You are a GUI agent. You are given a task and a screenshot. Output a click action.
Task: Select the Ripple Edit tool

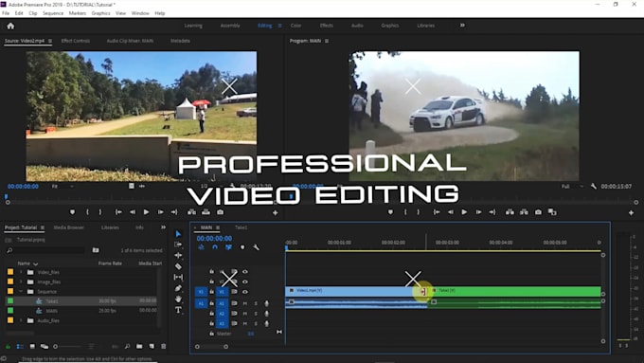[178, 255]
